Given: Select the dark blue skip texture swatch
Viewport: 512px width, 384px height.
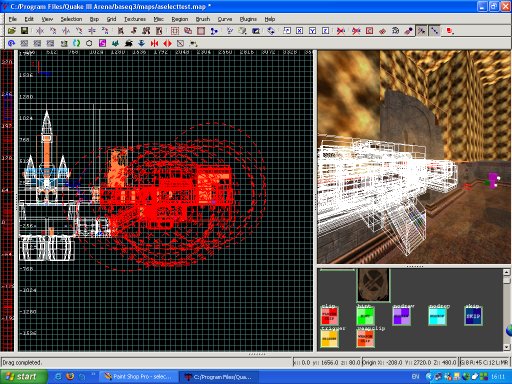Looking at the screenshot, I should pyautogui.click(x=473, y=316).
